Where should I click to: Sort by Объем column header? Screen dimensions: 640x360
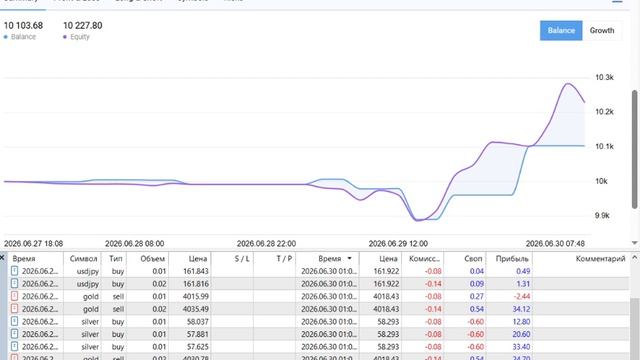pos(152,259)
